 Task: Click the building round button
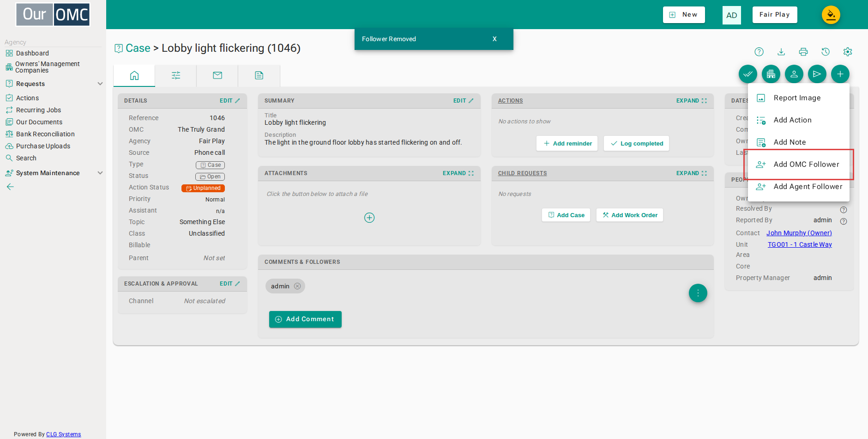click(771, 74)
